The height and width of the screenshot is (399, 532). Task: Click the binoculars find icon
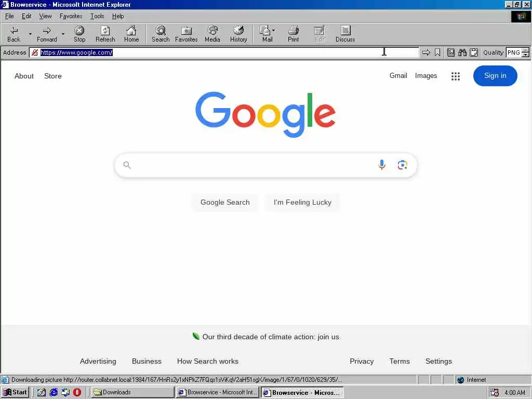(462, 52)
